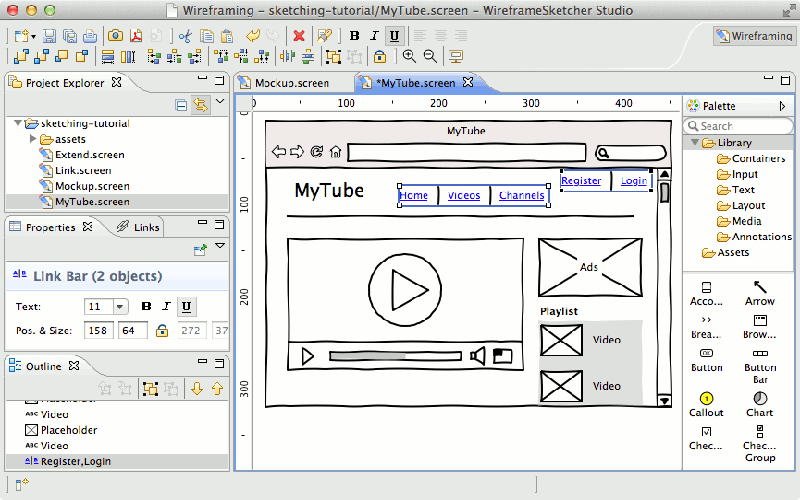Select the Properties tab
Image resolution: width=800 pixels, height=500 pixels.
pyautogui.click(x=51, y=227)
